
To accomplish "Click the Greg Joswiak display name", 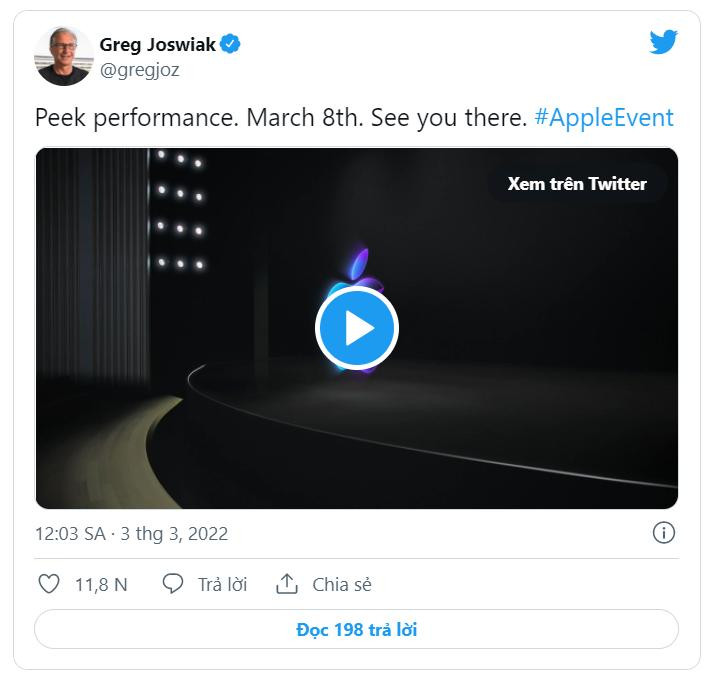I will (x=158, y=45).
